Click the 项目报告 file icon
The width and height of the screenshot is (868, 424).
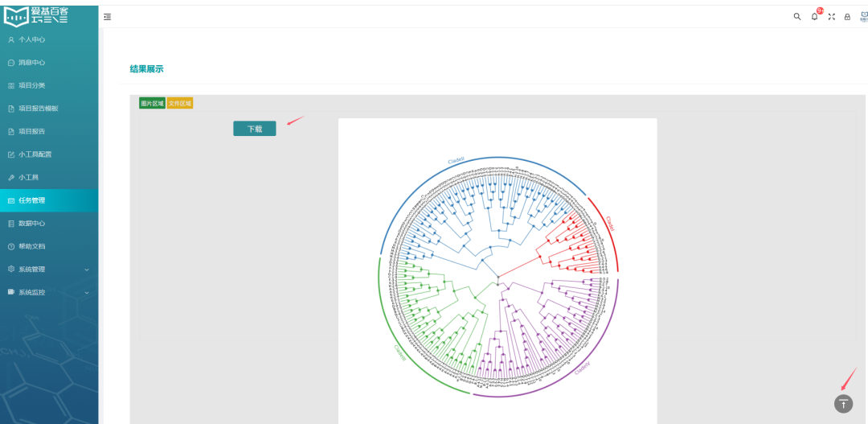click(x=11, y=132)
